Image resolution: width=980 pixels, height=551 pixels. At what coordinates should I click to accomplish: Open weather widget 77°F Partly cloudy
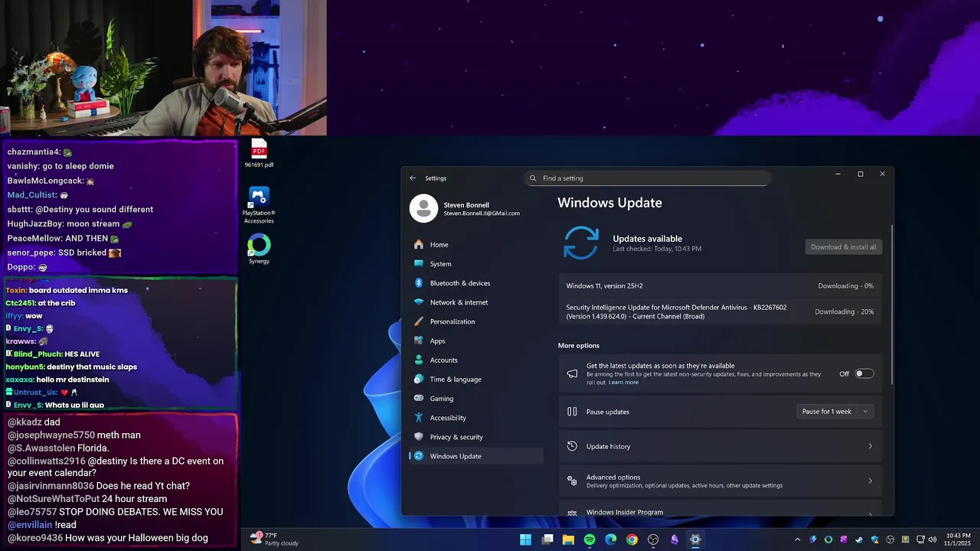(x=274, y=540)
